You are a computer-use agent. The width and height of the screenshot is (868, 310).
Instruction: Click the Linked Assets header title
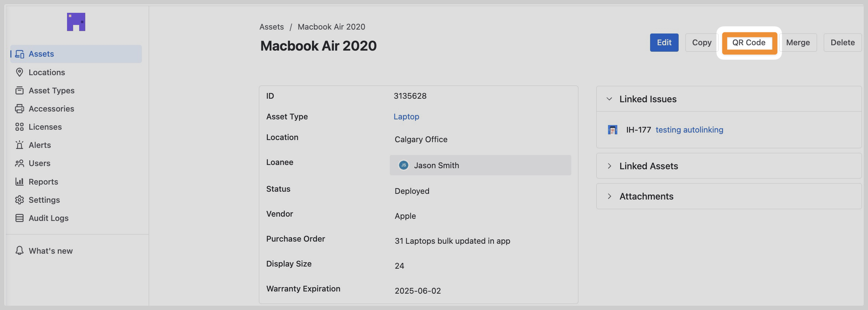(648, 166)
